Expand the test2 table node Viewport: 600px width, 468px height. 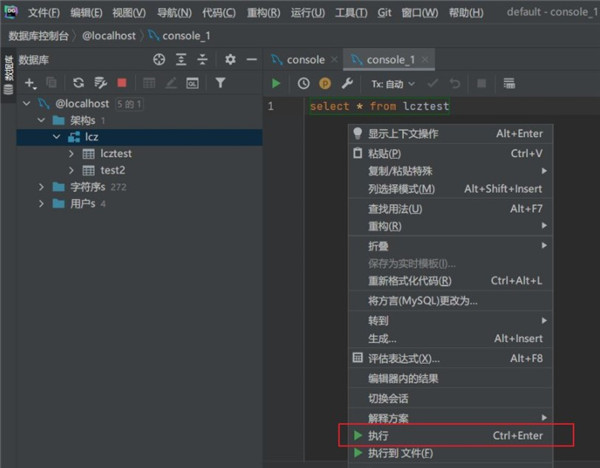71,170
